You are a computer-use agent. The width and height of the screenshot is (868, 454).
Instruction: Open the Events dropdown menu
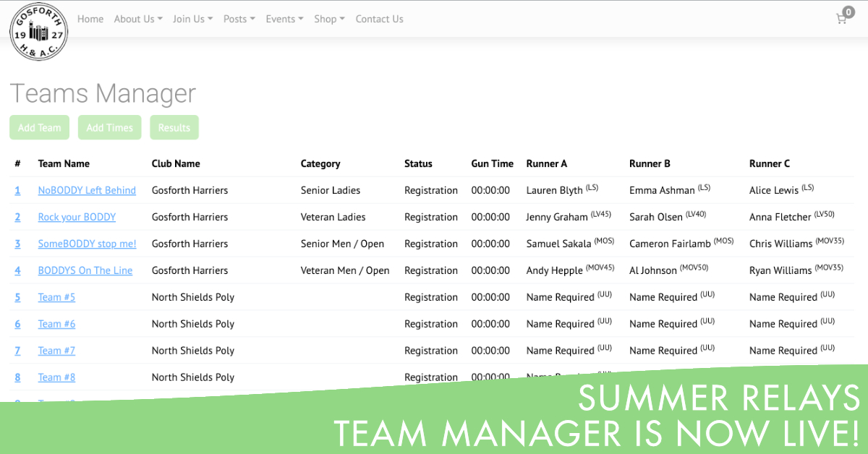coord(284,19)
